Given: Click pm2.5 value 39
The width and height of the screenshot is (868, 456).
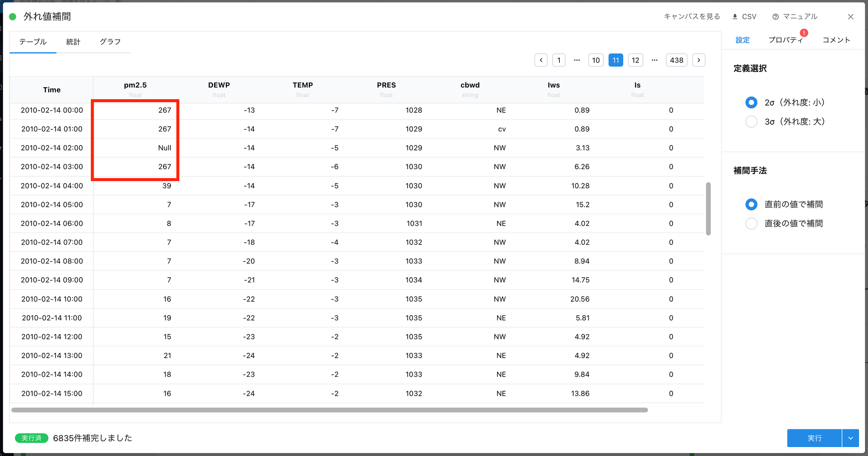Looking at the screenshot, I should [x=167, y=186].
